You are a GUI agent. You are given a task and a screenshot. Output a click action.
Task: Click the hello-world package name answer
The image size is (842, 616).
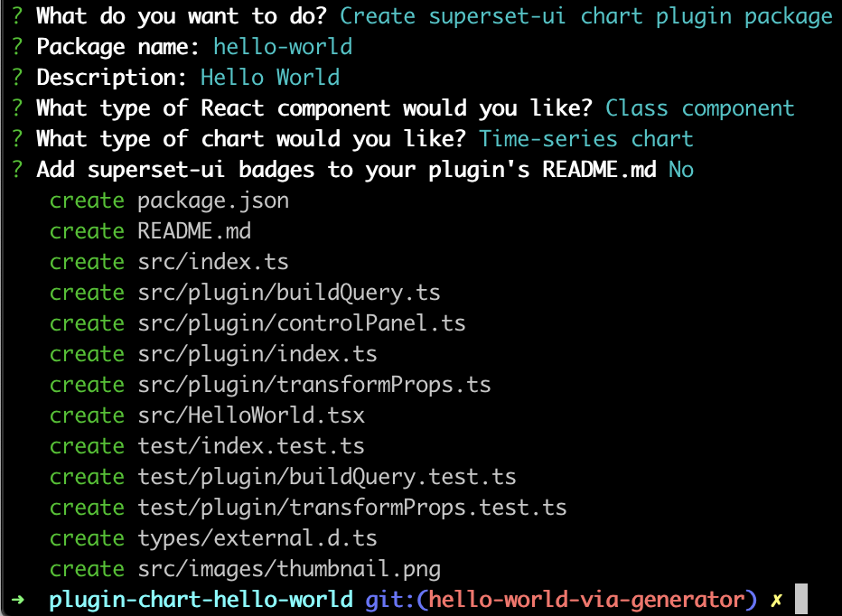(283, 46)
